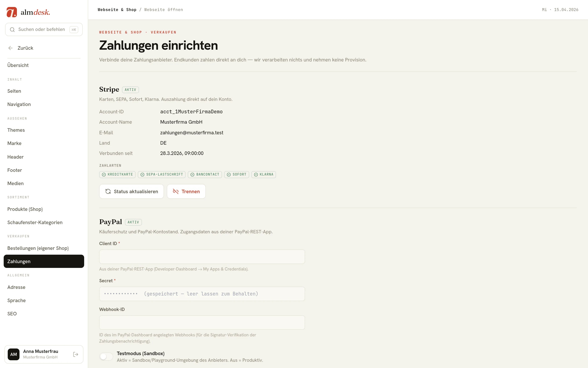
Task: Go to Medien
Action: pos(44,183)
